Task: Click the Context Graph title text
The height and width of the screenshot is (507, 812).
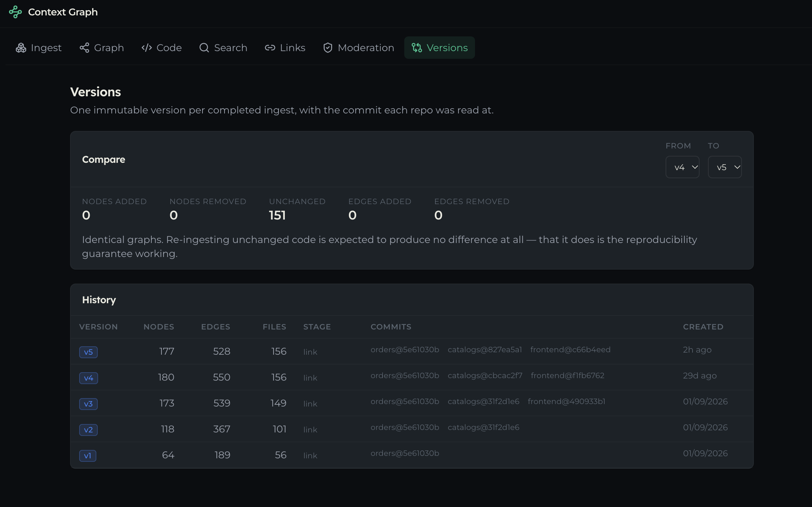Action: [x=63, y=12]
